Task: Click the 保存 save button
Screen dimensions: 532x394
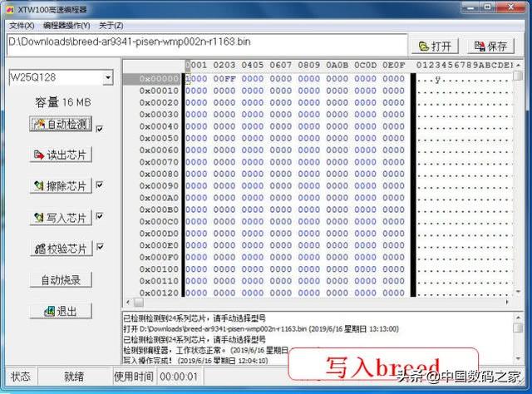Action: (490, 46)
